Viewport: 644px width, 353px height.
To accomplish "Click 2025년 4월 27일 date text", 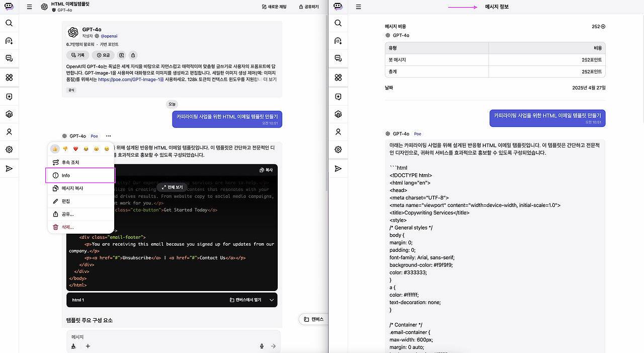I will (589, 88).
